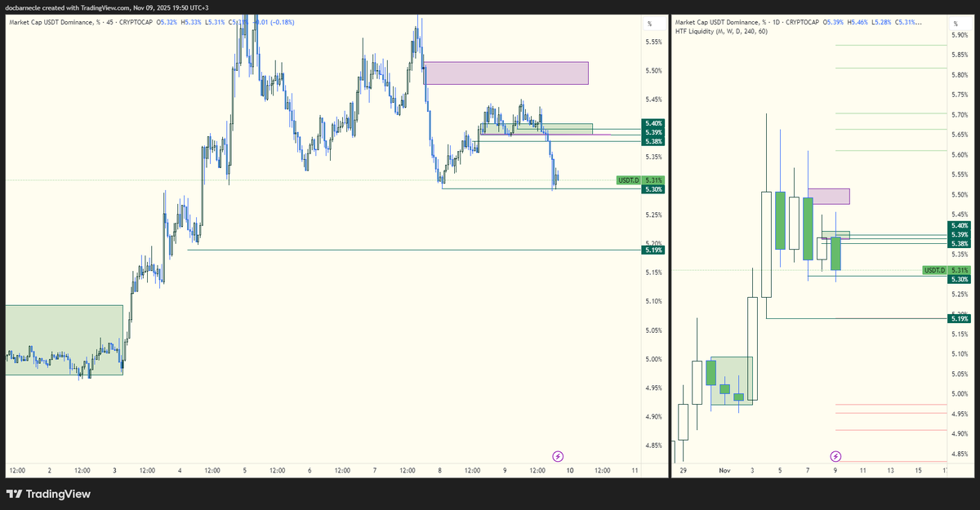This screenshot has width=980, height=510.
Task: Click the '29' date label on the 1D time axis
Action: point(682,470)
